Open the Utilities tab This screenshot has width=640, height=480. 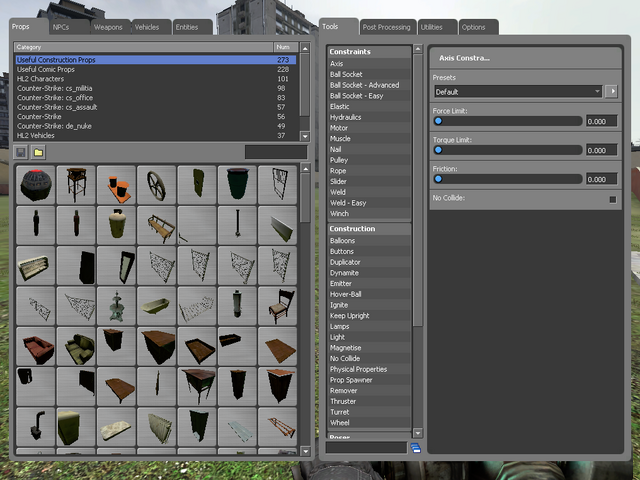pos(438,27)
